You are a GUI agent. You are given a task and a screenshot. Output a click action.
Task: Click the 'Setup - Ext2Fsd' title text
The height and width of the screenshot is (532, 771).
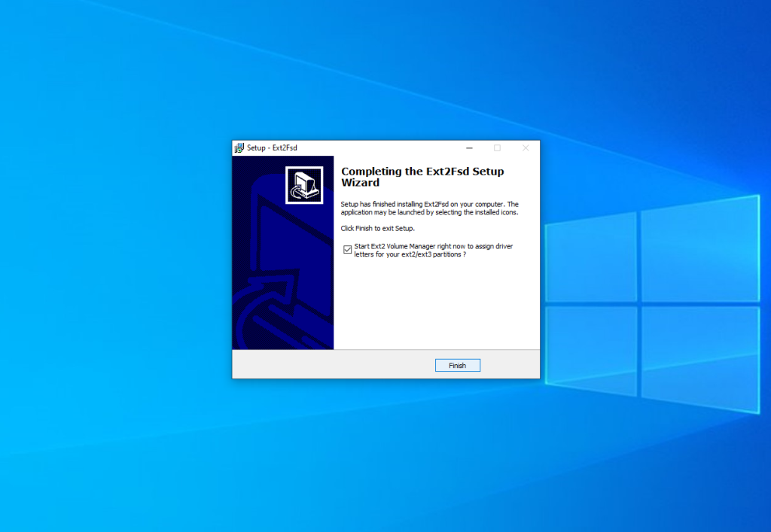(272, 148)
